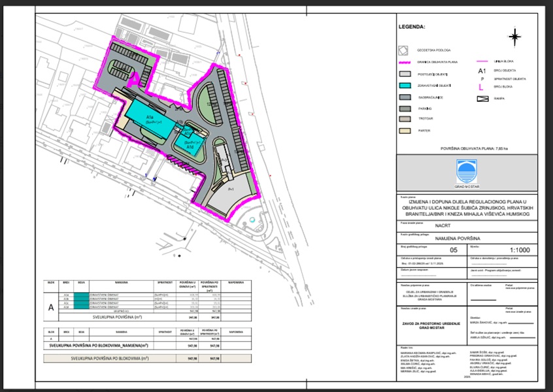
Task: Click the large letter A in table
Action: (x=51, y=305)
